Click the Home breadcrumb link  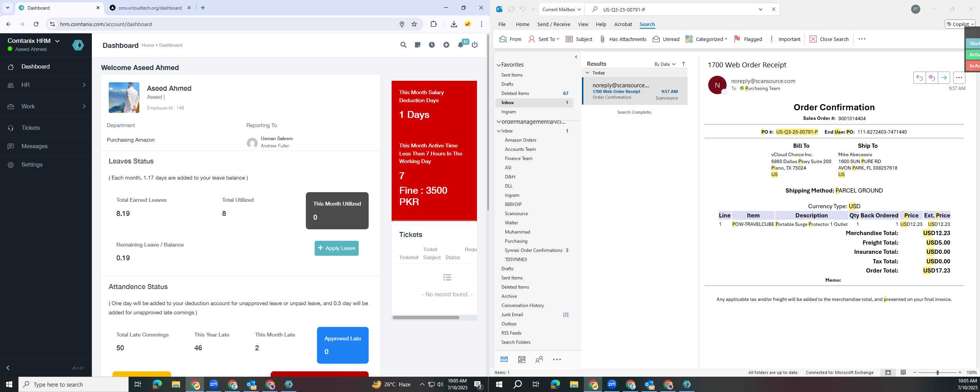tap(148, 45)
